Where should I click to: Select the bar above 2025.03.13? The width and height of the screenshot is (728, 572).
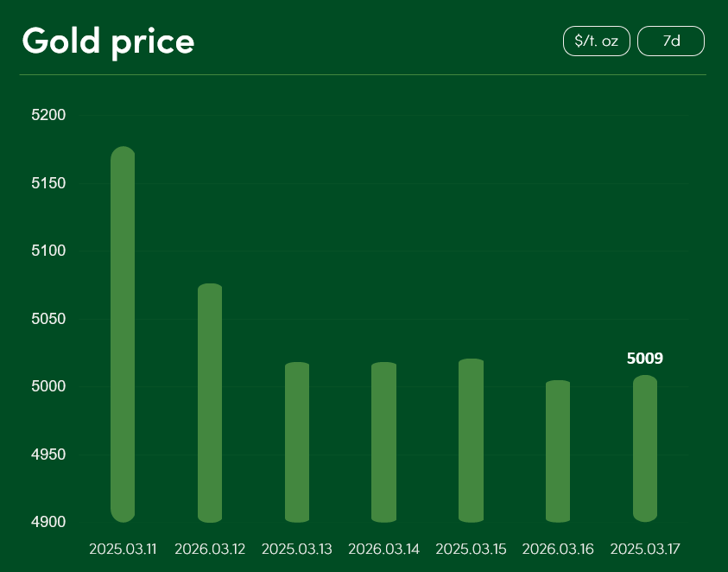tap(297, 442)
